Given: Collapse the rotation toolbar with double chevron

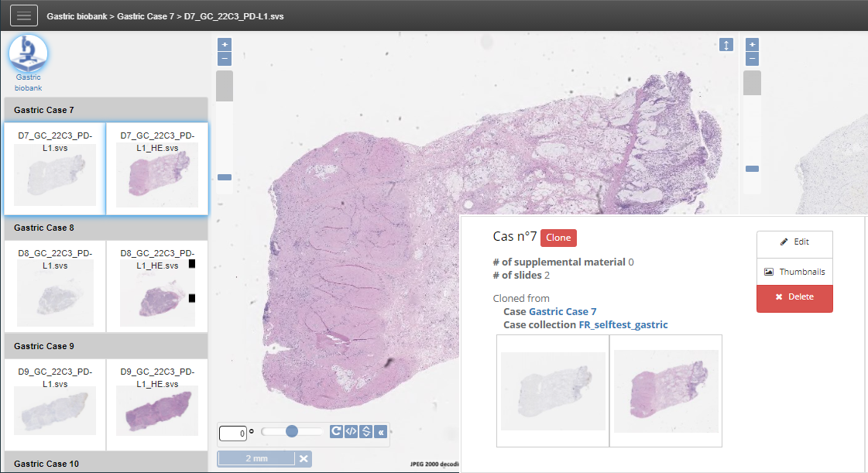Looking at the screenshot, I should point(380,432).
